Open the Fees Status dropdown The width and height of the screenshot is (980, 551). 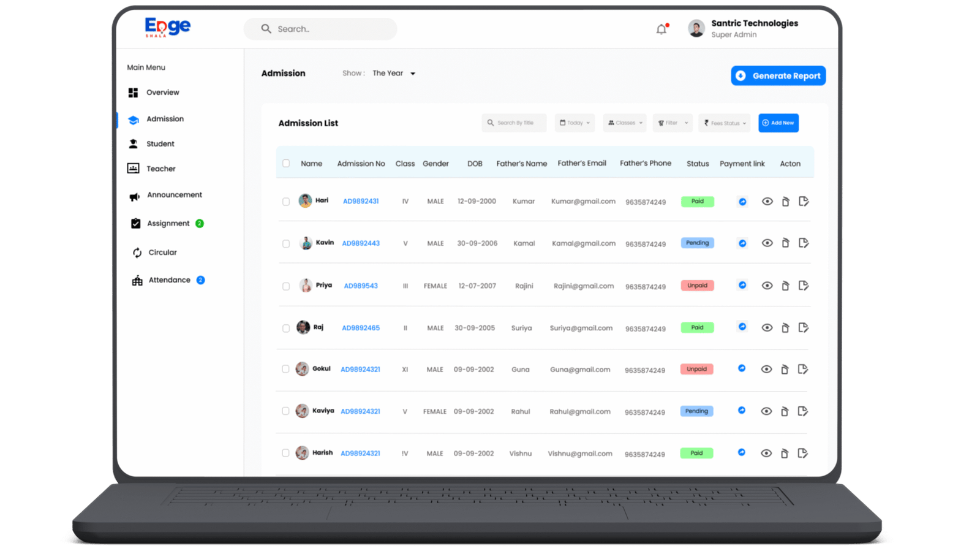point(725,123)
